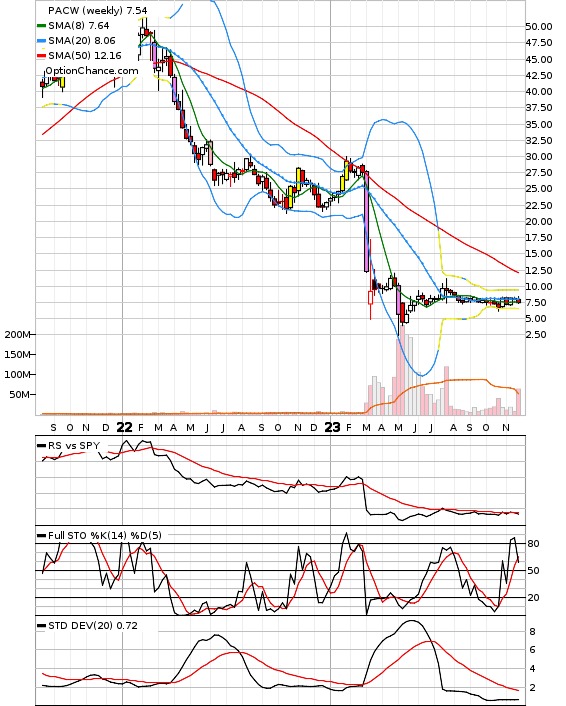The width and height of the screenshot is (566, 706).
Task: Click the 50M volume axis label
Action: click(x=20, y=394)
